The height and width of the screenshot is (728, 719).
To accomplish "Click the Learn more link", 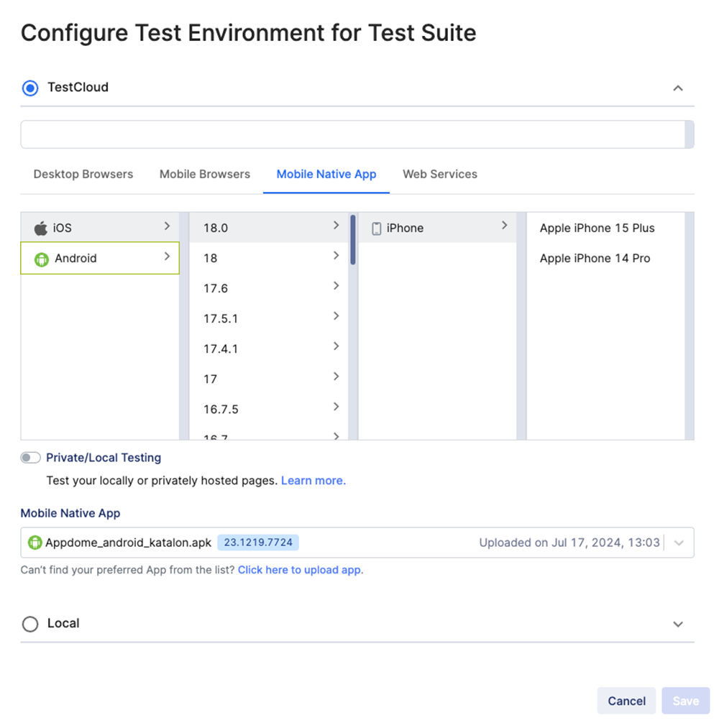I will pyautogui.click(x=313, y=480).
